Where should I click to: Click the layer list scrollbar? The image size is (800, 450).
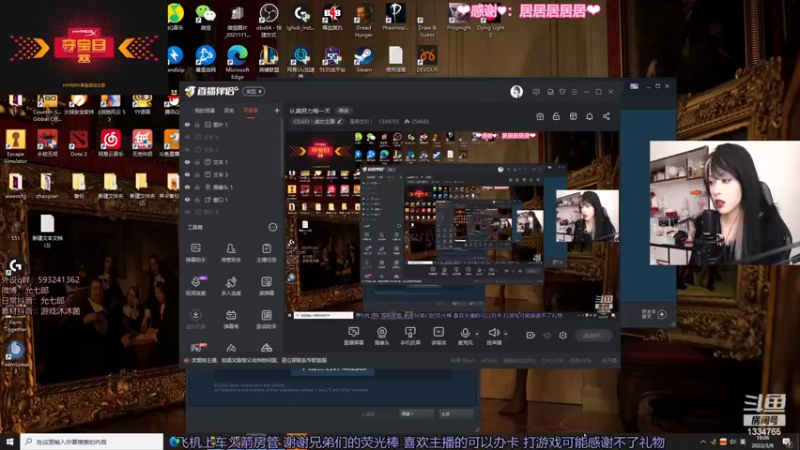283,148
